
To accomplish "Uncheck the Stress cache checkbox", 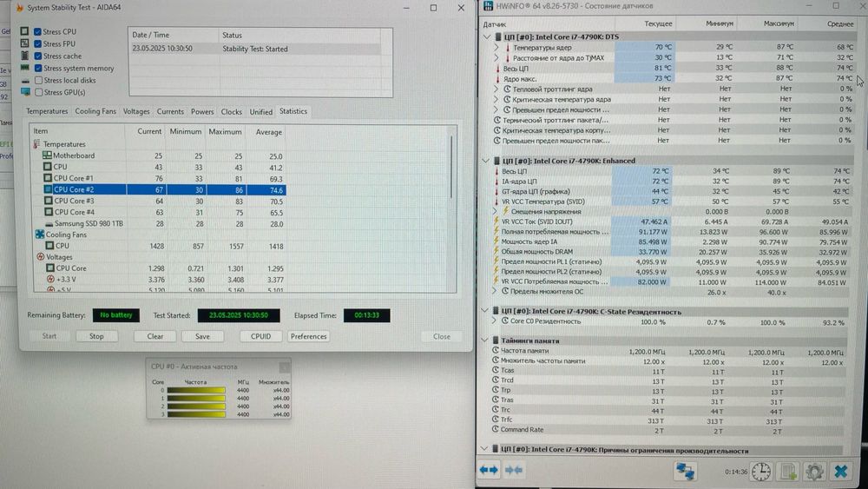I will pyautogui.click(x=37, y=56).
